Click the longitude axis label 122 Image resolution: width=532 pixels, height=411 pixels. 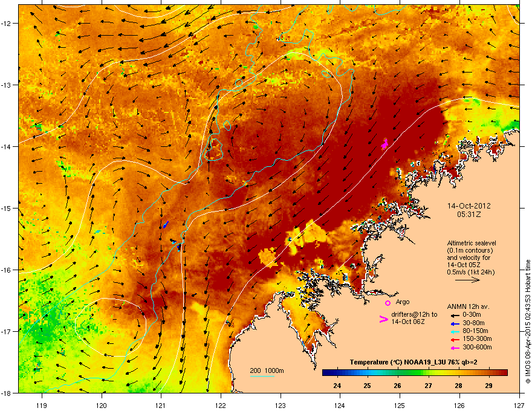point(221,405)
